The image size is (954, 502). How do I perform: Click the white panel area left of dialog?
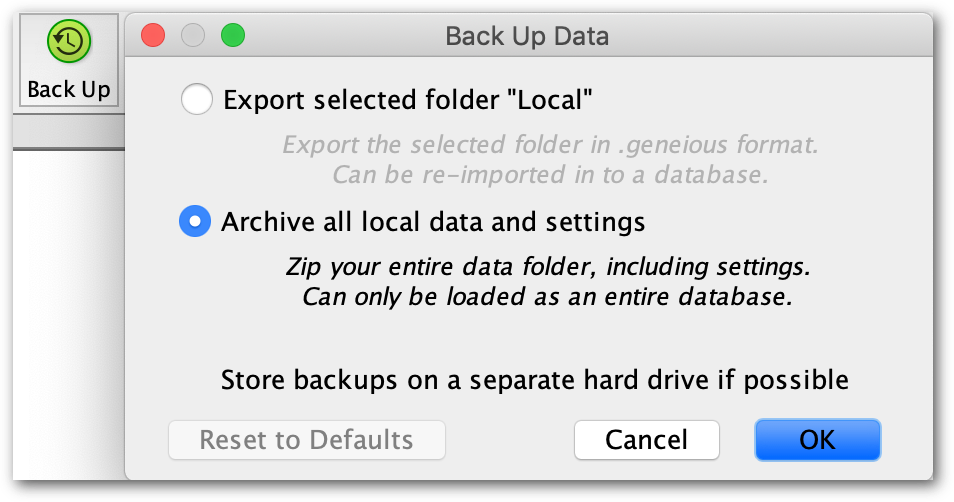(69, 315)
